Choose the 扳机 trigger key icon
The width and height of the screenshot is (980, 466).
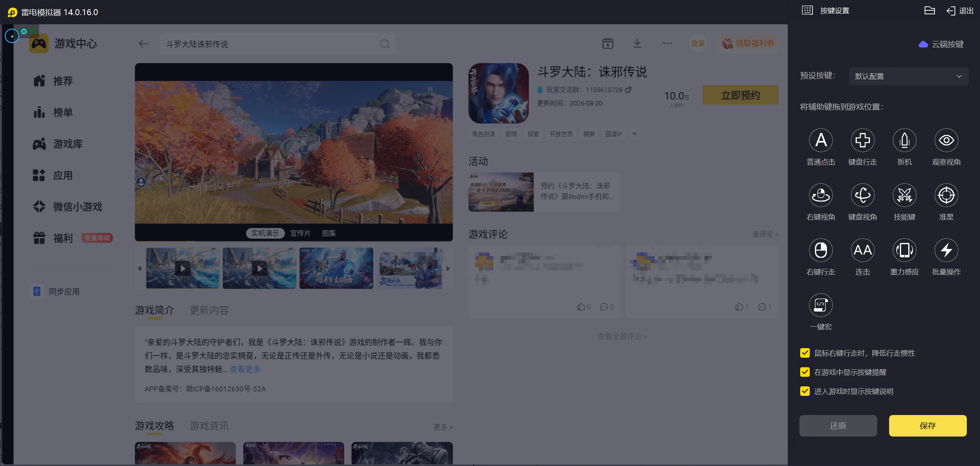pyautogui.click(x=904, y=140)
